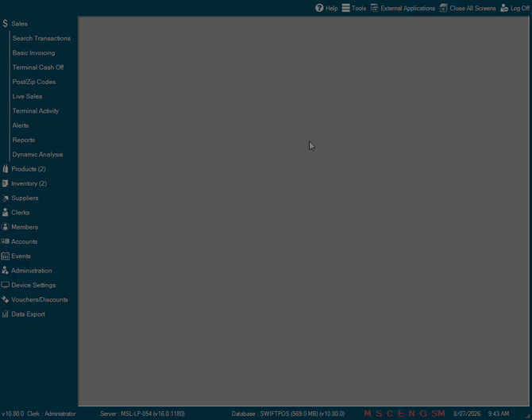Expand the Accounts section

(24, 241)
